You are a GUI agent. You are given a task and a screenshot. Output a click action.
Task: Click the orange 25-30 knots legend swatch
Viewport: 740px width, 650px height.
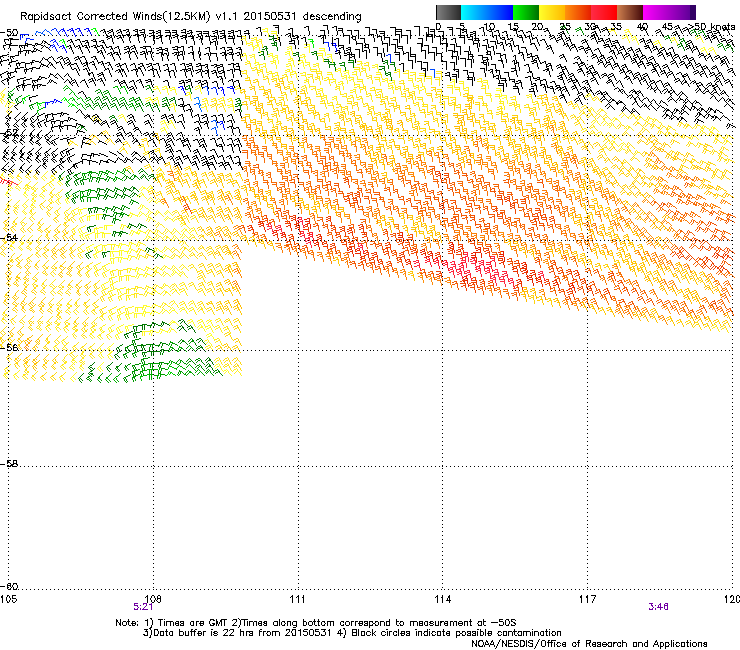pyautogui.click(x=578, y=12)
